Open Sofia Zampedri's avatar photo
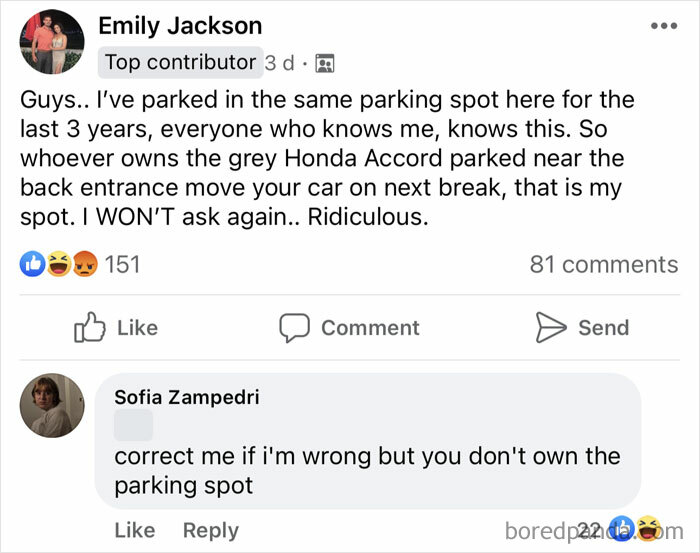Image resolution: width=700 pixels, height=553 pixels. point(52,405)
